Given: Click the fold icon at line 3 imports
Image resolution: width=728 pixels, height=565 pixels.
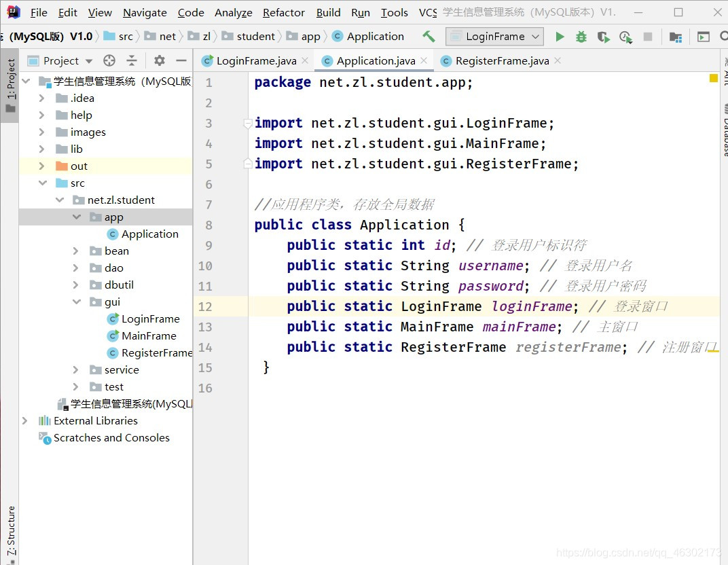Looking at the screenshot, I should point(248,123).
